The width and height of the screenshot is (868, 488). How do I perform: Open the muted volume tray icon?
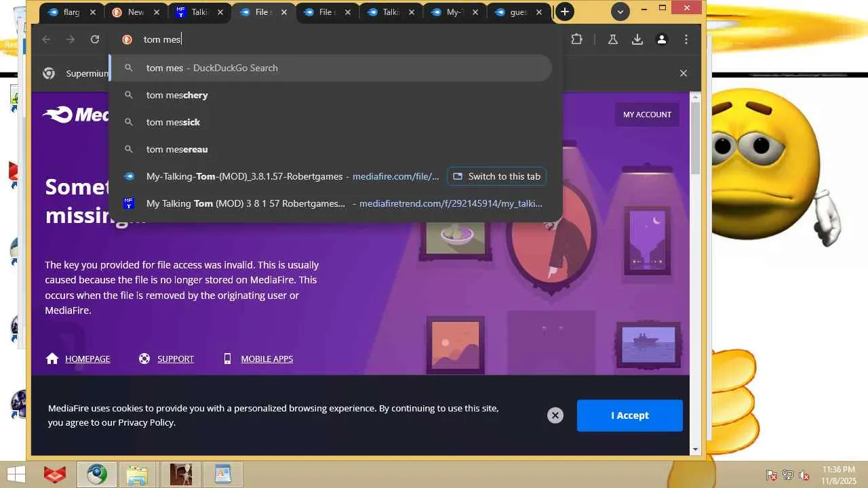pyautogui.click(x=804, y=475)
